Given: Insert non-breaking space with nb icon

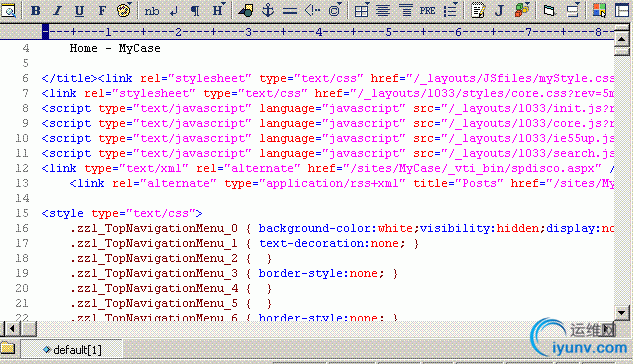Looking at the screenshot, I should pyautogui.click(x=152, y=10).
